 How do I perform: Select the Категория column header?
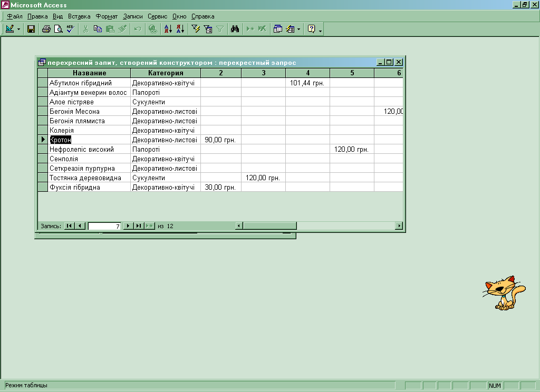[x=166, y=73]
